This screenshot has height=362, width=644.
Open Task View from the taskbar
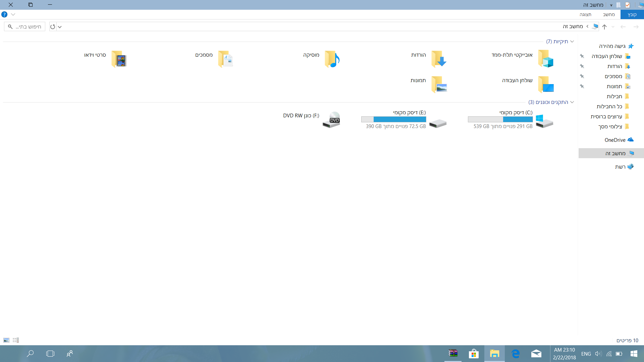50,354
